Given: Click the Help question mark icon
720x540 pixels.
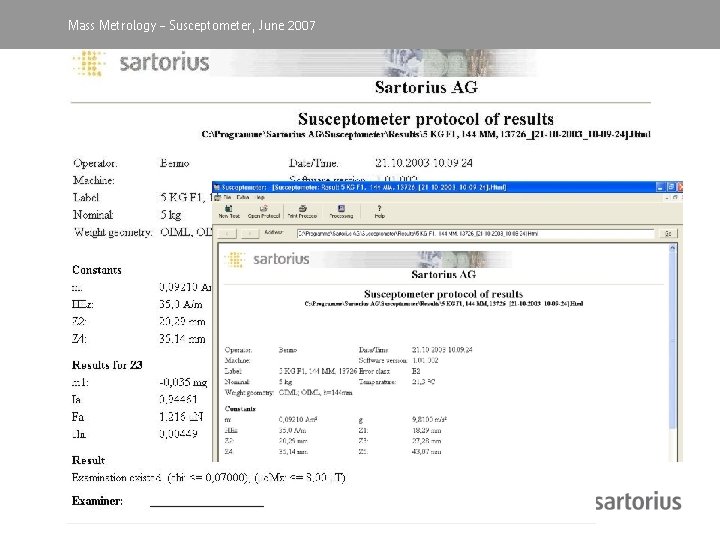Looking at the screenshot, I should tap(379, 208).
